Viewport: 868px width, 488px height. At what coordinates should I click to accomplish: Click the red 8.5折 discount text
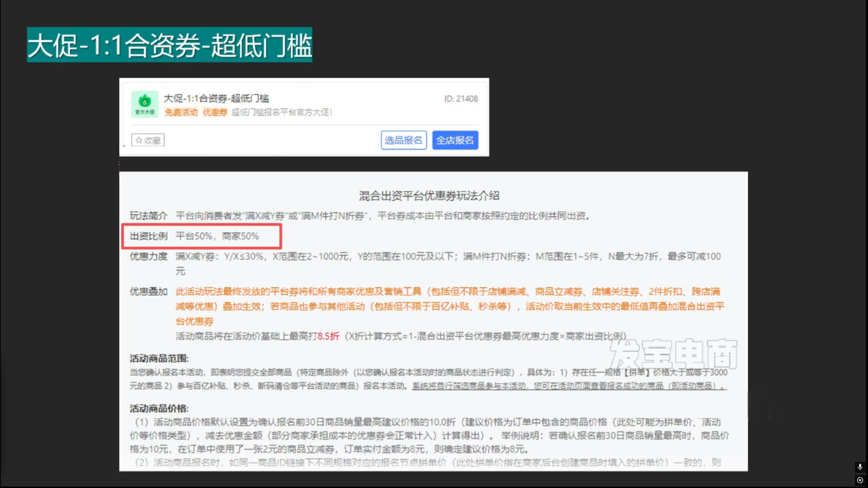[328, 336]
